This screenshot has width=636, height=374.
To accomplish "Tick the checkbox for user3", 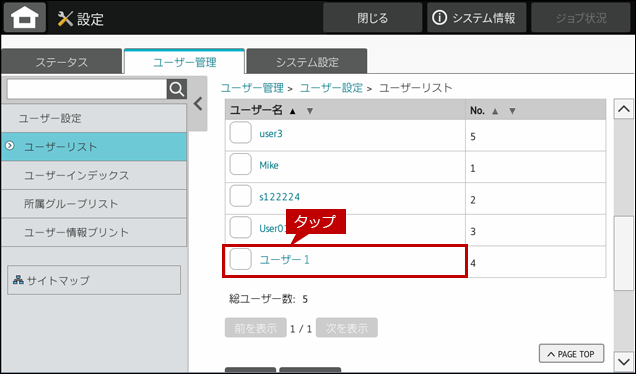I will [241, 133].
